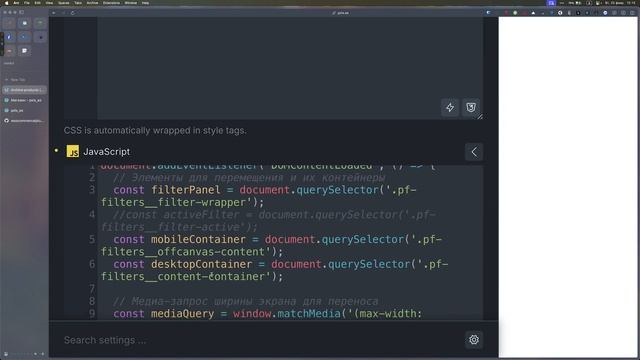
Task: Focus the Search settings field
Action: (x=261, y=340)
